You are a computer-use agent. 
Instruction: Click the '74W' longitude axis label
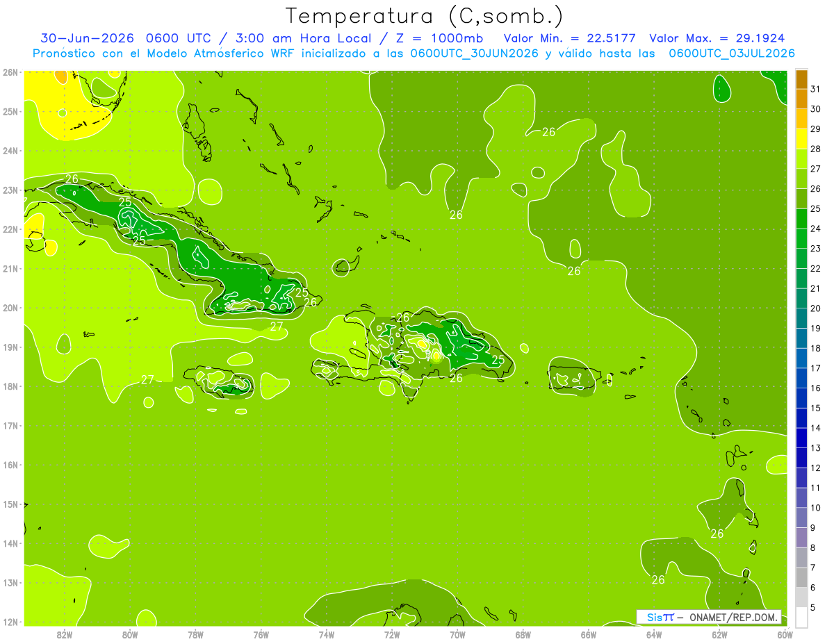[326, 634]
